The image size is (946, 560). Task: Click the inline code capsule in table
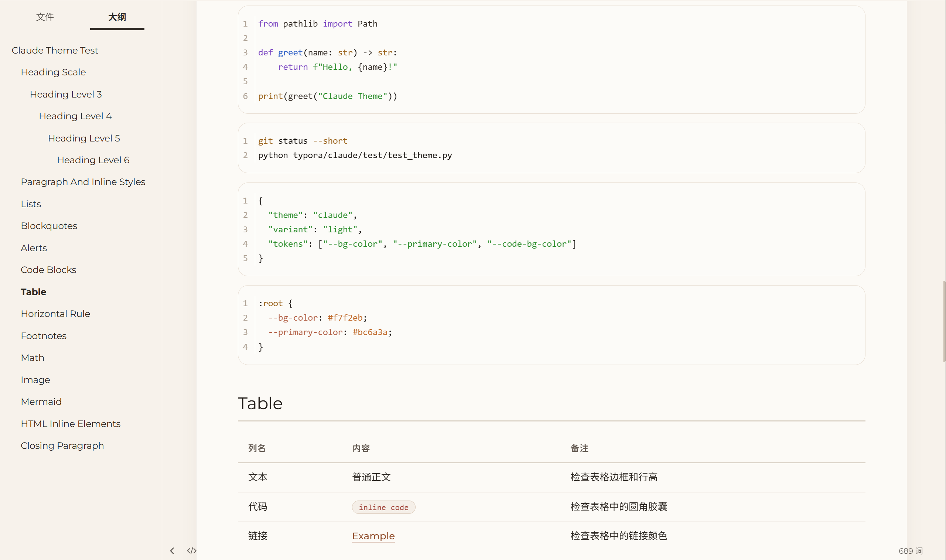coord(383,507)
